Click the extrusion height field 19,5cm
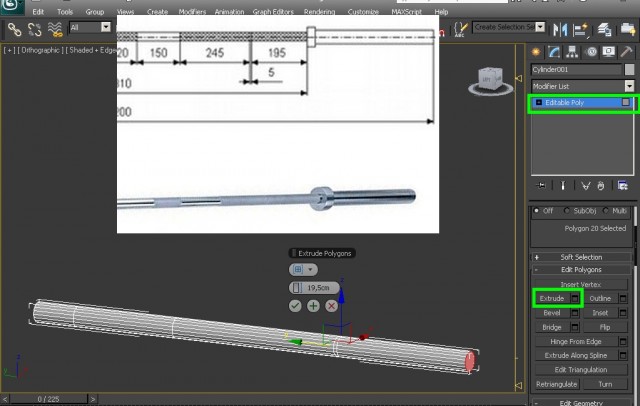 pos(314,288)
